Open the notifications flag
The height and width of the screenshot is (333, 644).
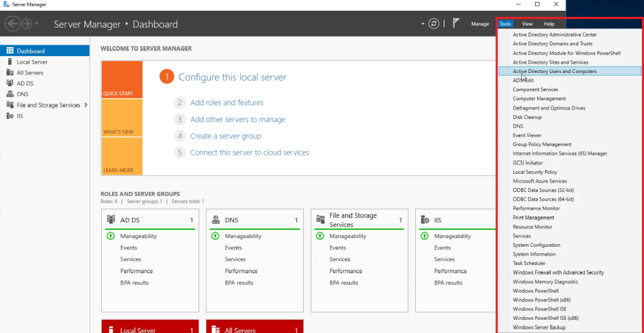pyautogui.click(x=456, y=23)
